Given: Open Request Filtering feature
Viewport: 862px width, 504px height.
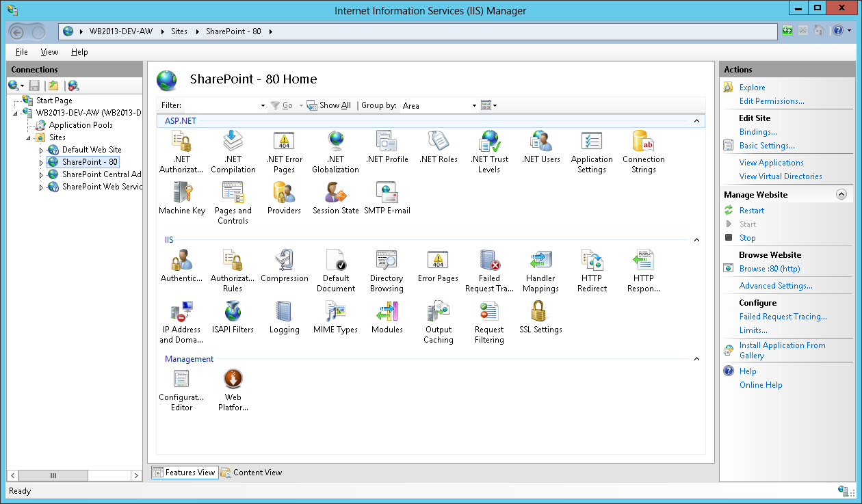Looking at the screenshot, I should 489,322.
